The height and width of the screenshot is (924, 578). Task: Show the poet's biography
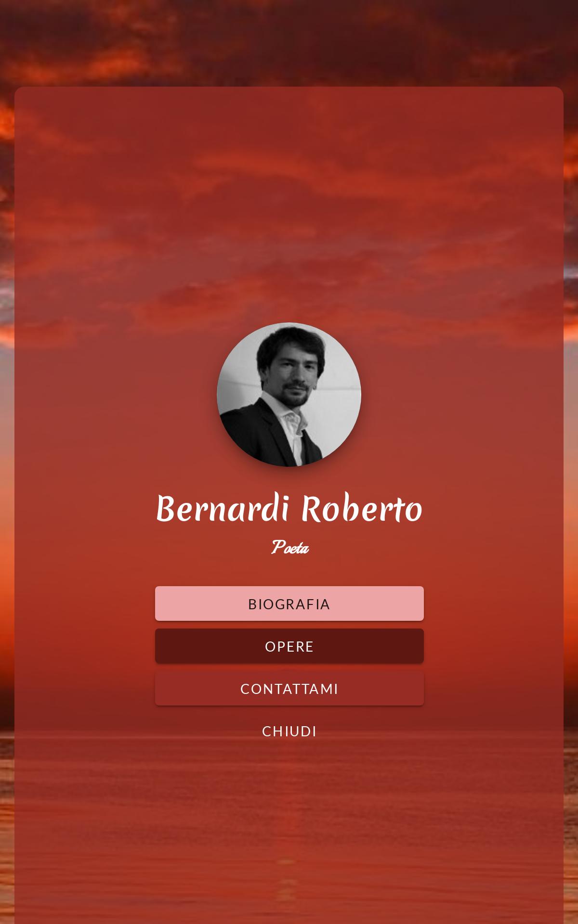pos(289,603)
